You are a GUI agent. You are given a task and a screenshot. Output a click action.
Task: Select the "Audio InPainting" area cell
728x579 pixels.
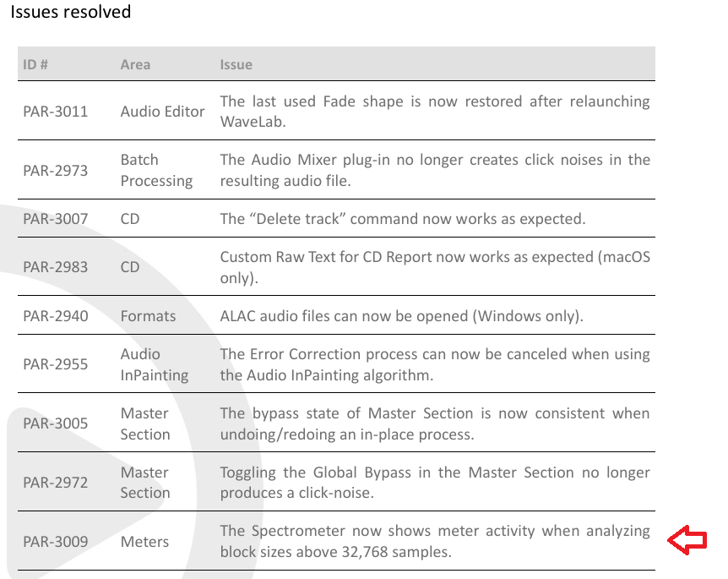point(155,364)
